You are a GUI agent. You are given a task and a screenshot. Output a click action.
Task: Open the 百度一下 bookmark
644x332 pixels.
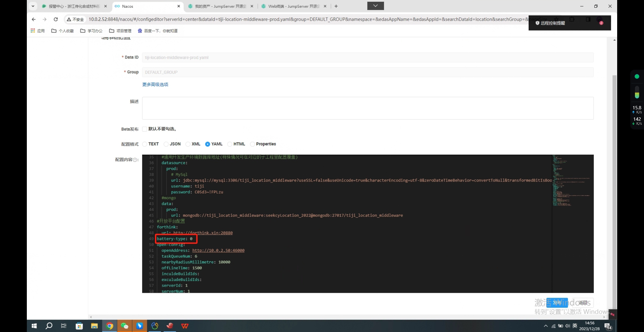click(157, 31)
